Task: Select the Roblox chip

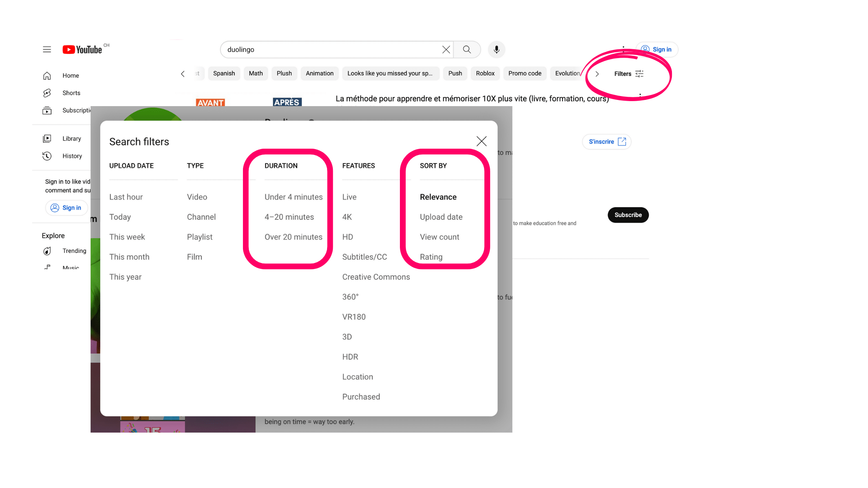Action: [485, 74]
